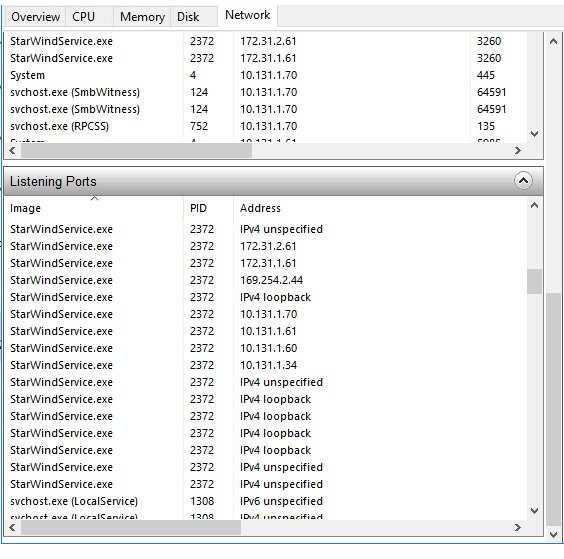Click upper list horizontal scrollbar thumb
This screenshot has height=559, width=564.
136,150
